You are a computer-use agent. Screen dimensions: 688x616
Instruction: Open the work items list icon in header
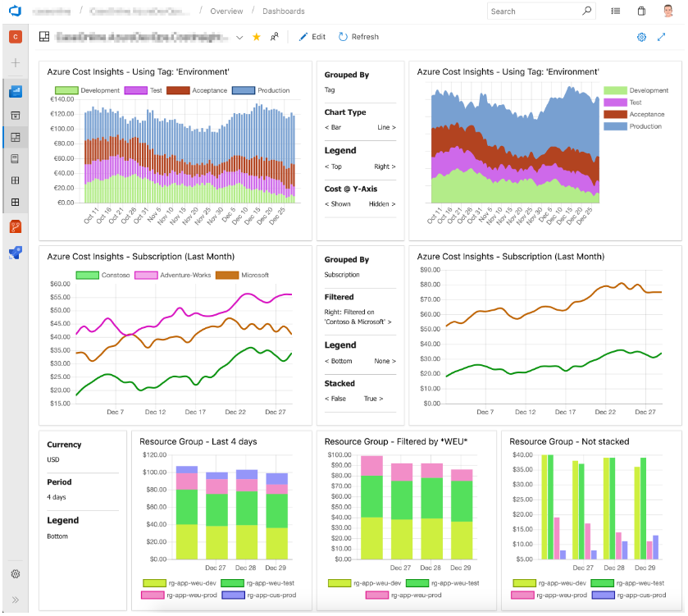[x=616, y=11]
